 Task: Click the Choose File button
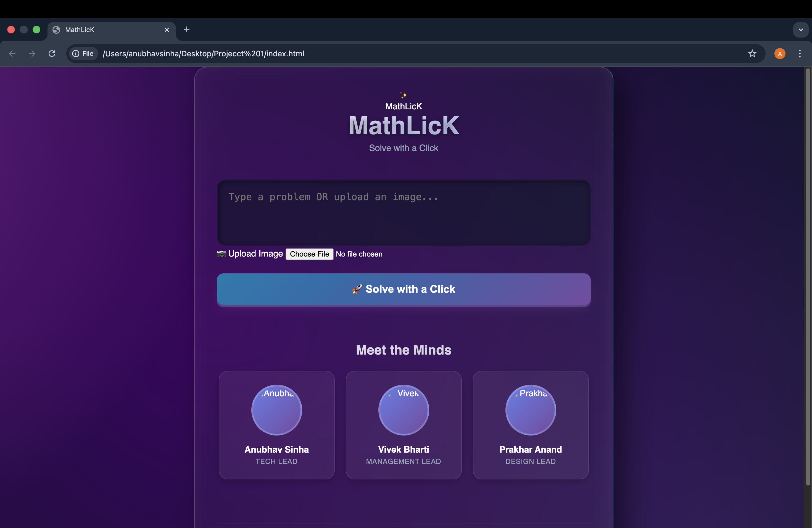(309, 254)
